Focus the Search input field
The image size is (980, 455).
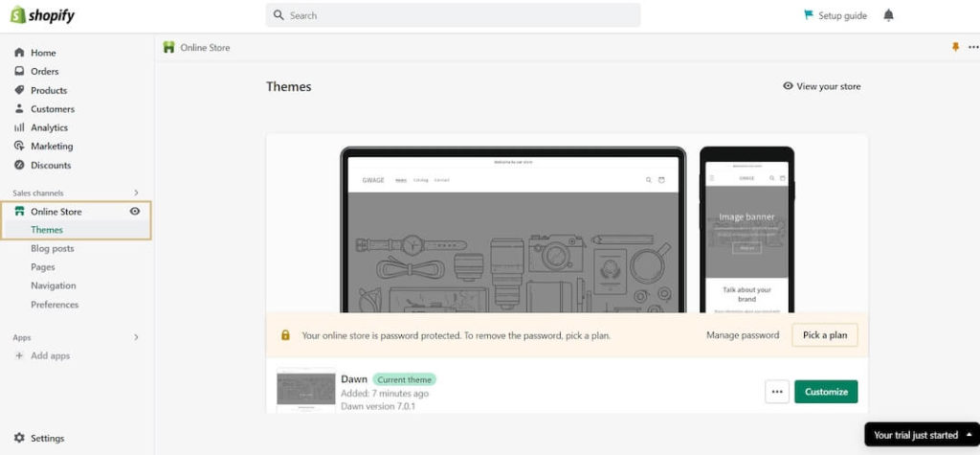[x=453, y=15]
